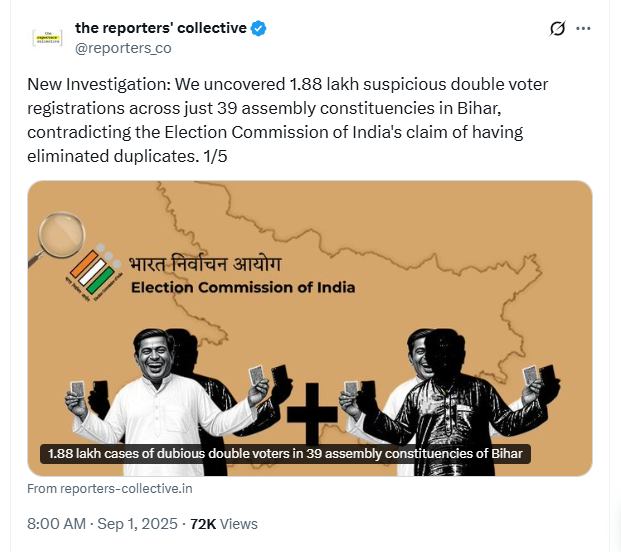The width and height of the screenshot is (621, 552).
Task: Open the @reporters_co handle link
Action: [123, 48]
